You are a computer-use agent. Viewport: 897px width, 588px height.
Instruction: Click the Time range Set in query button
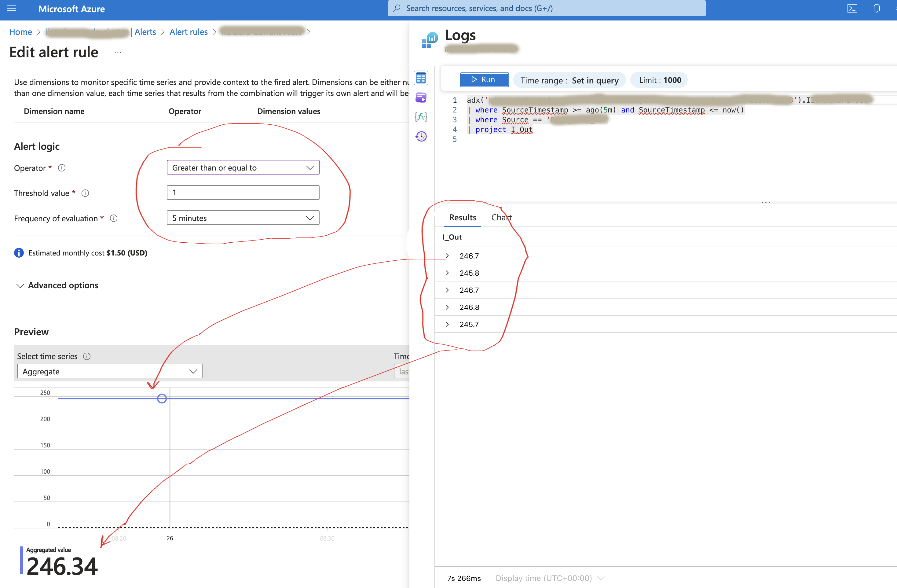tap(570, 79)
